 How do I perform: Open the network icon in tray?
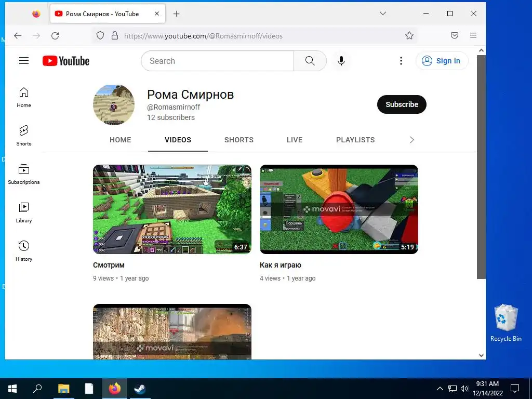point(453,389)
